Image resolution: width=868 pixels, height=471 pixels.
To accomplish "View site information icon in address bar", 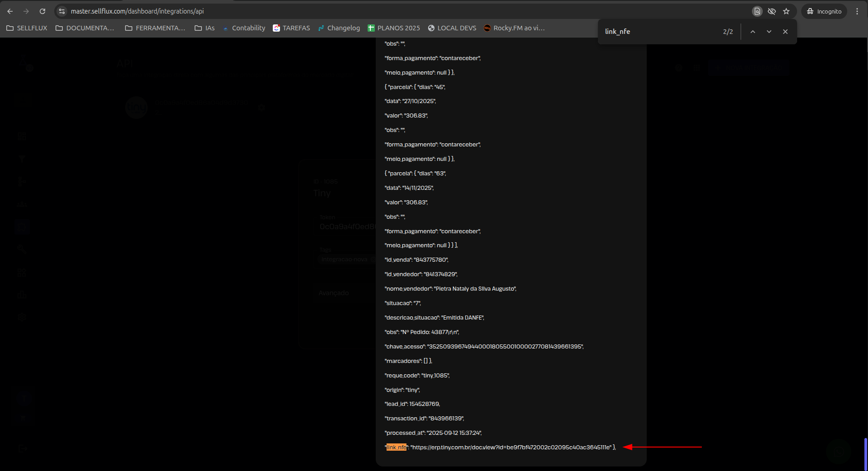I will (x=62, y=11).
